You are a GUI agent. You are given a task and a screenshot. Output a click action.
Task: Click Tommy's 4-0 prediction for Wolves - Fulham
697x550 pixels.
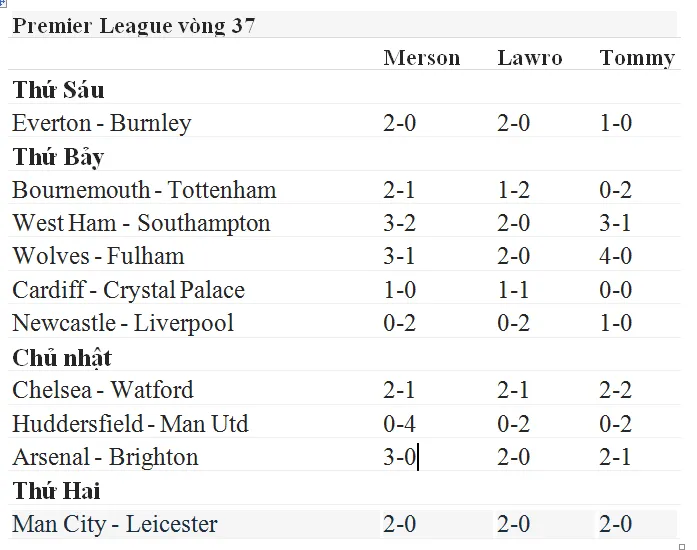coord(616,257)
